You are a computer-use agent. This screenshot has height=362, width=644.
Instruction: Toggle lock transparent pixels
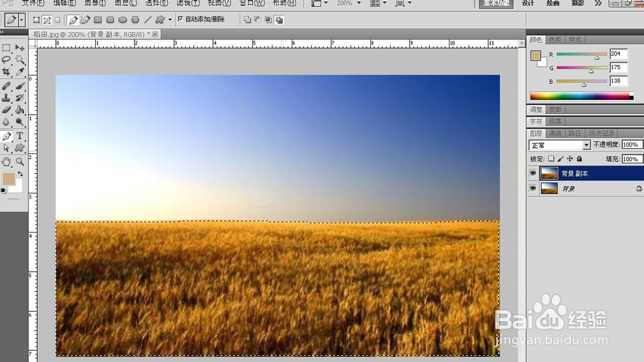[551, 158]
